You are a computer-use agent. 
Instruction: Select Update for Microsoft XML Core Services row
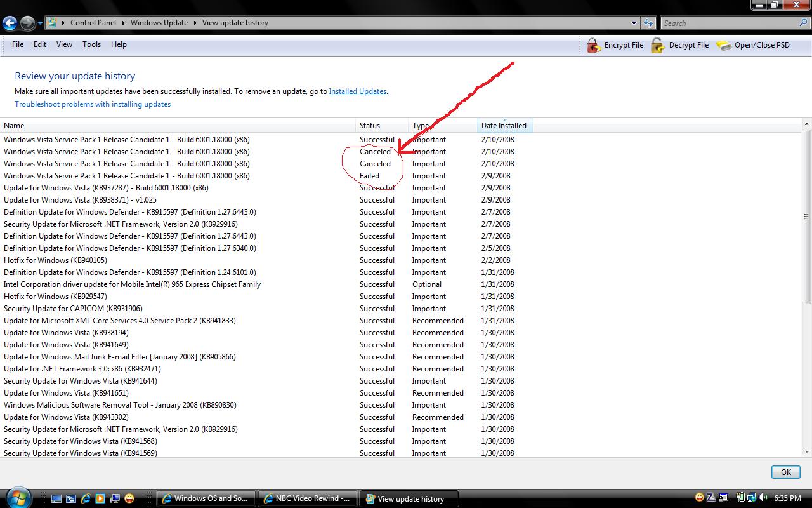pyautogui.click(x=266, y=321)
